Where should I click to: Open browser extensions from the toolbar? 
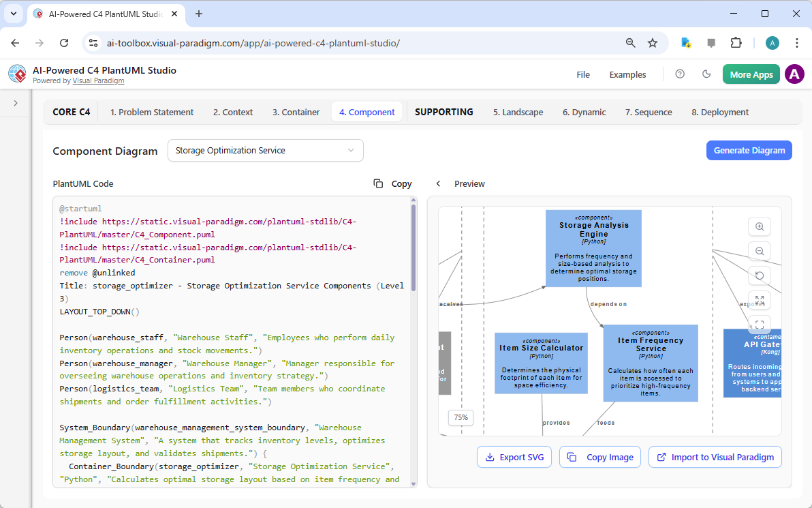pyautogui.click(x=736, y=42)
